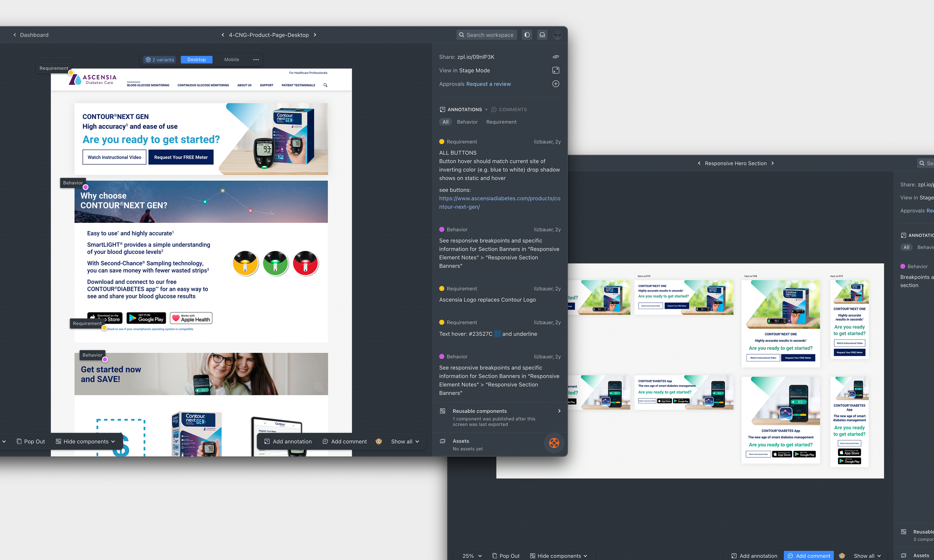Image resolution: width=934 pixels, height=560 pixels.
Task: Open the monkey emoji reaction icon
Action: (x=379, y=442)
